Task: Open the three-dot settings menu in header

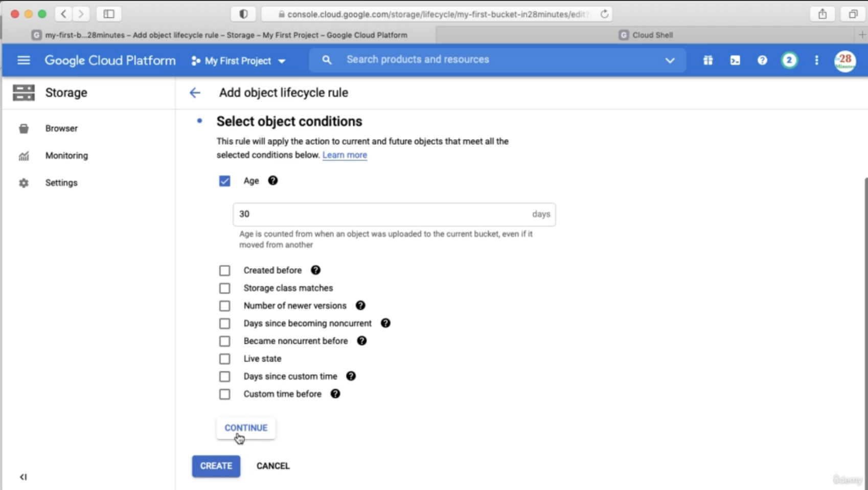Action: point(816,60)
